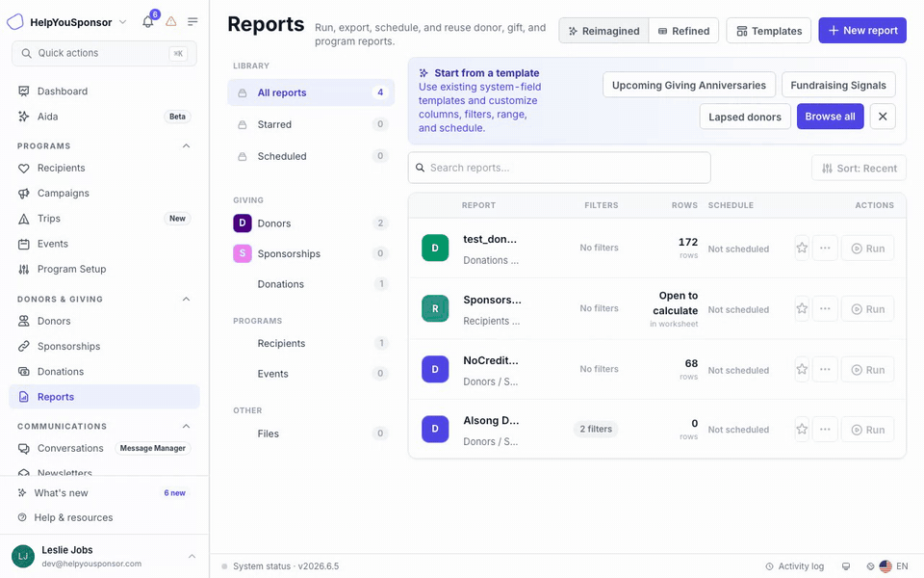Filter by Sponsorships category
Screen dimensions: 924x578
point(311,253)
